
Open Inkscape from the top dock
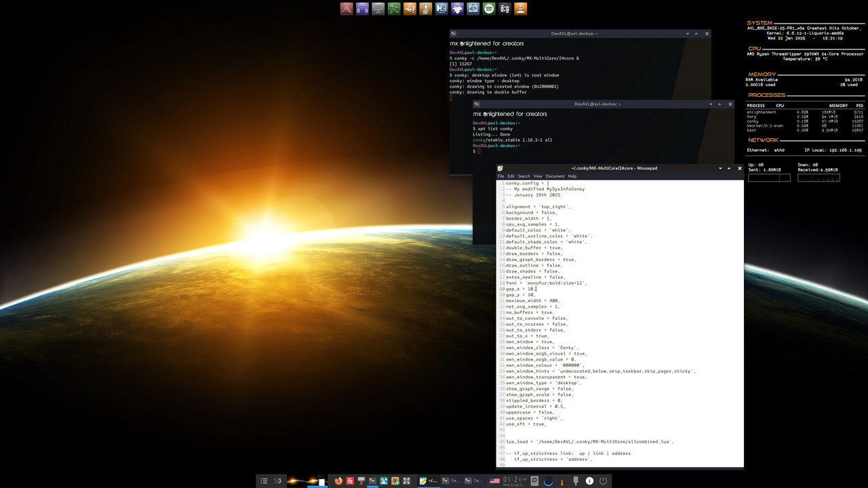click(x=457, y=9)
